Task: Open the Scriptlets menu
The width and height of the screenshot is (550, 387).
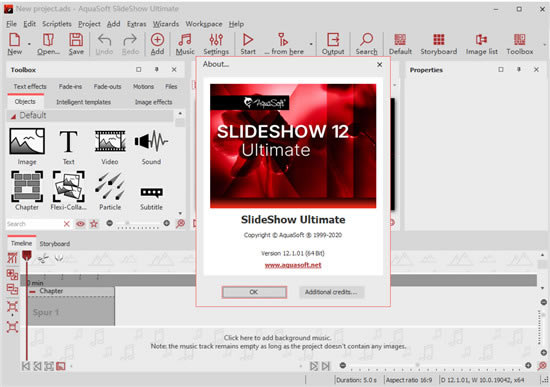Action: coord(56,24)
